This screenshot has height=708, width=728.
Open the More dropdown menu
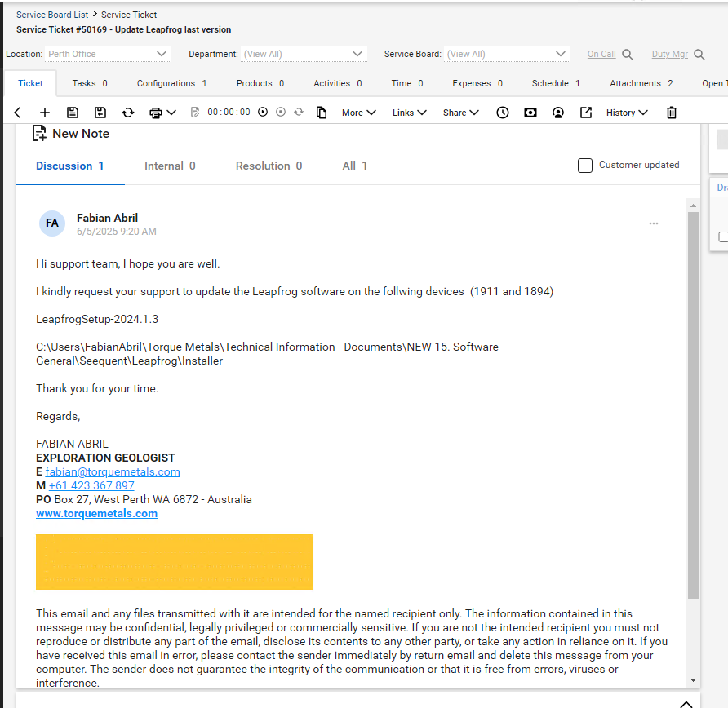(359, 113)
